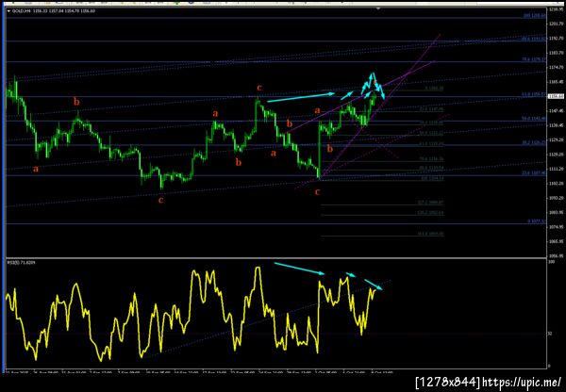Click the highlighted current price tag on axis
This screenshot has height=392, width=566.
(556, 96)
